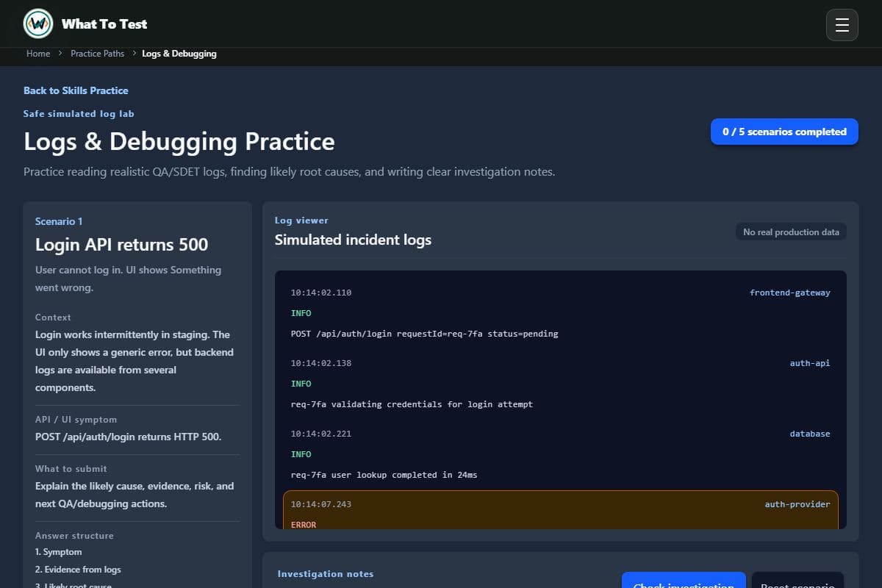The width and height of the screenshot is (882, 588).
Task: Select the auth-api log source label
Action: coord(810,363)
